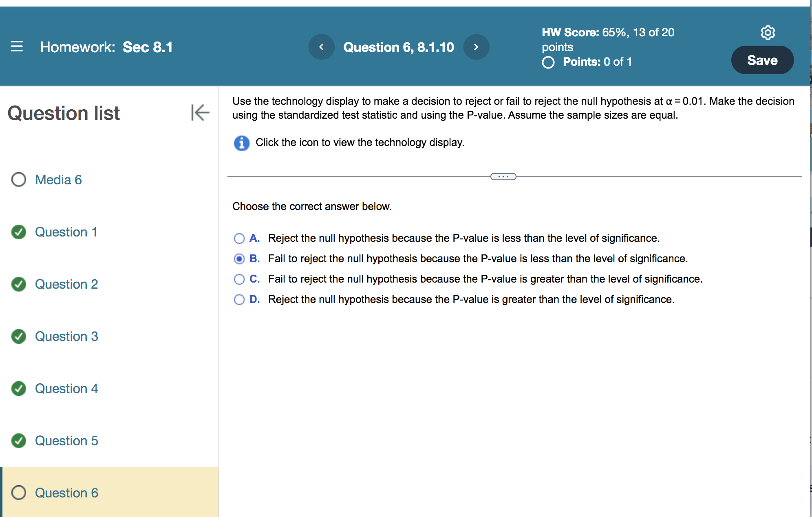Select Question 3 in the sidebar
812x517 pixels.
(x=66, y=336)
